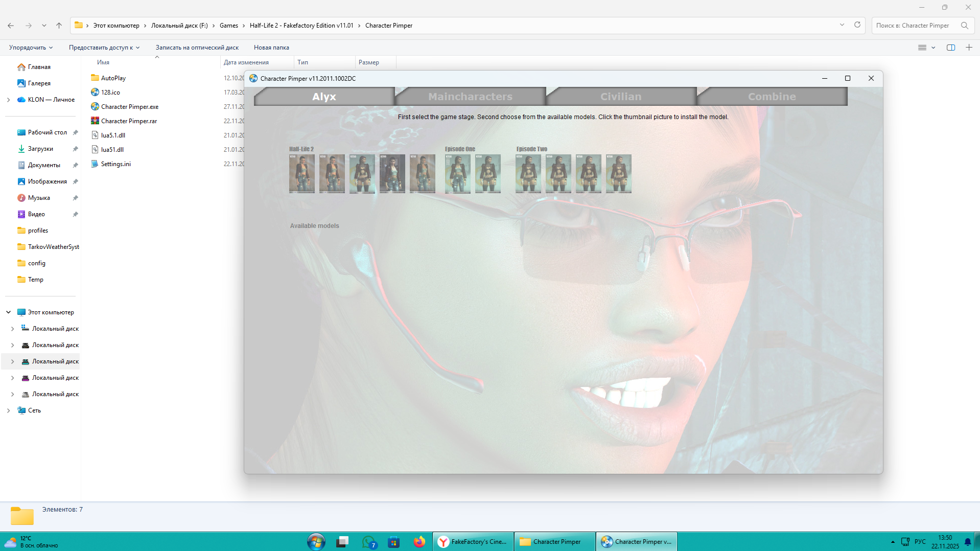Open the Settings.ini file
980x551 pixels.
(x=115, y=164)
